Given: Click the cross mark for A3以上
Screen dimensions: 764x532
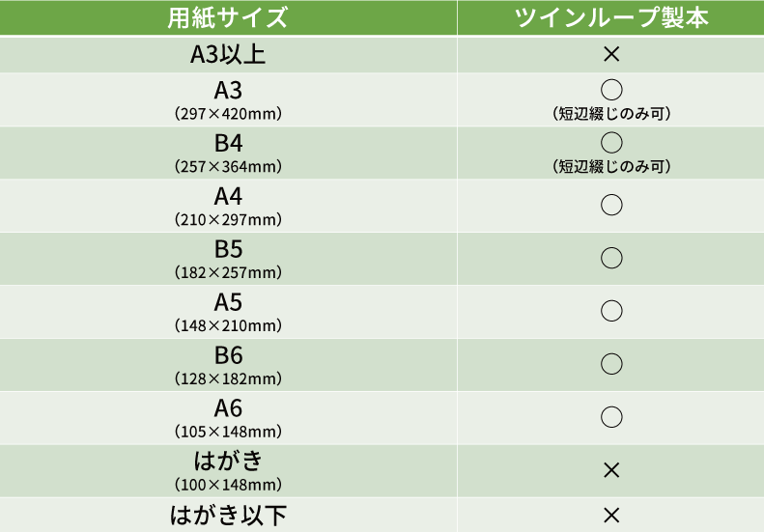Looking at the screenshot, I should (x=610, y=55).
